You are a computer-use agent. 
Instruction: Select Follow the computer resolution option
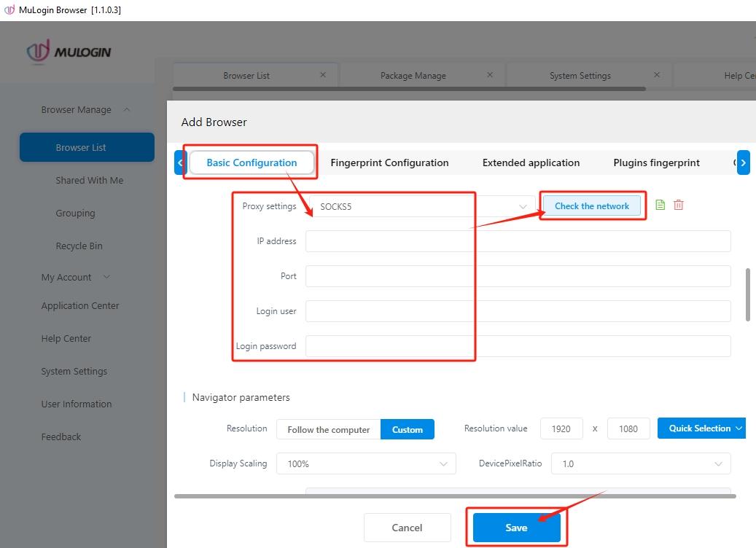point(328,429)
